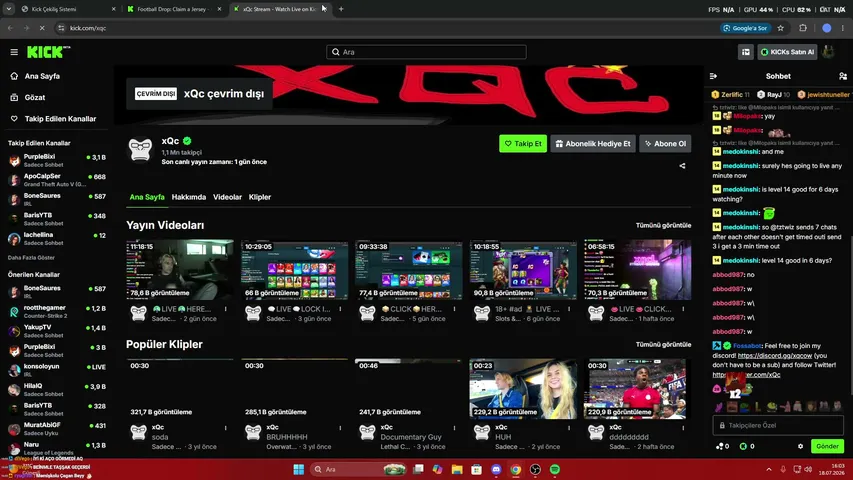Screen dimensions: 853x480
Task: Click the discord.gg/xqcow link in chat
Action: click(775, 355)
